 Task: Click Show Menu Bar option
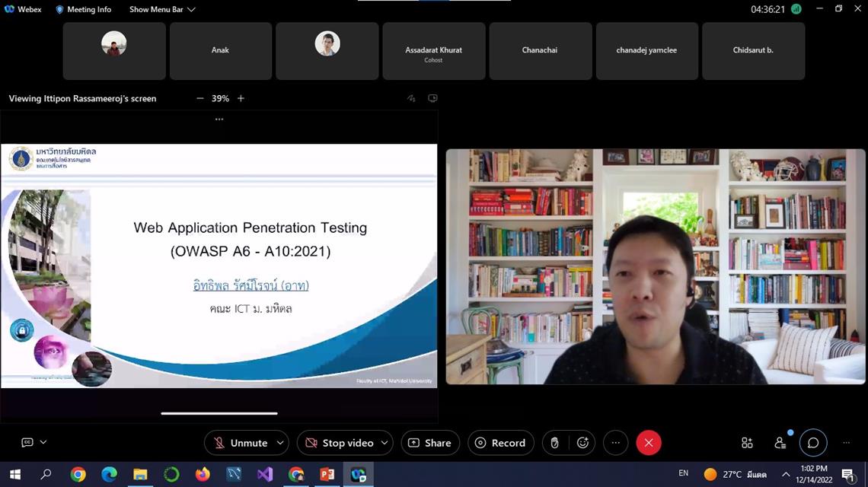[x=161, y=9]
